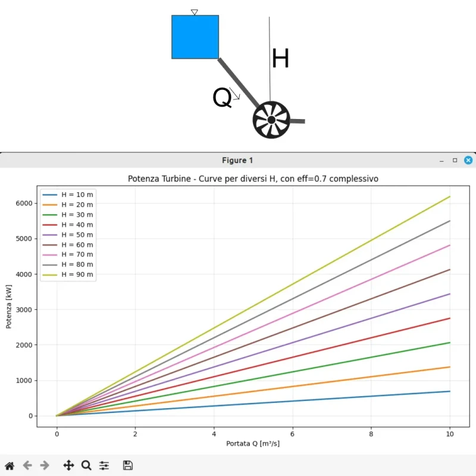476x476 pixels.
Task: Click the Portata Q [m³/s] x-axis label
Action: [253, 443]
